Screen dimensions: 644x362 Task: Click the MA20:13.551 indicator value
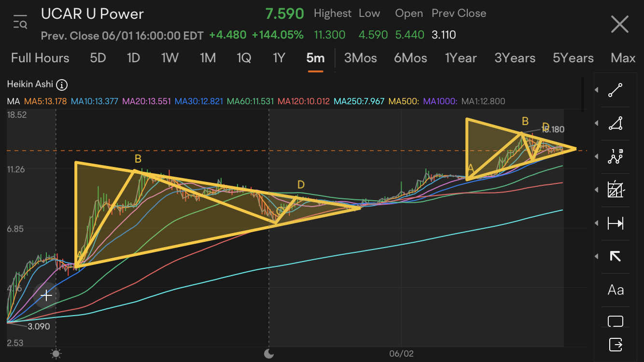[x=147, y=101]
